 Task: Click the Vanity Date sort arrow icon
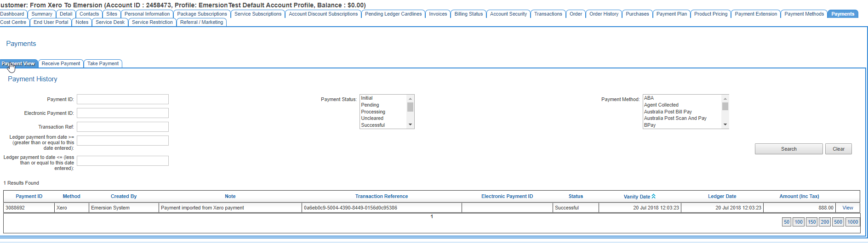653,196
